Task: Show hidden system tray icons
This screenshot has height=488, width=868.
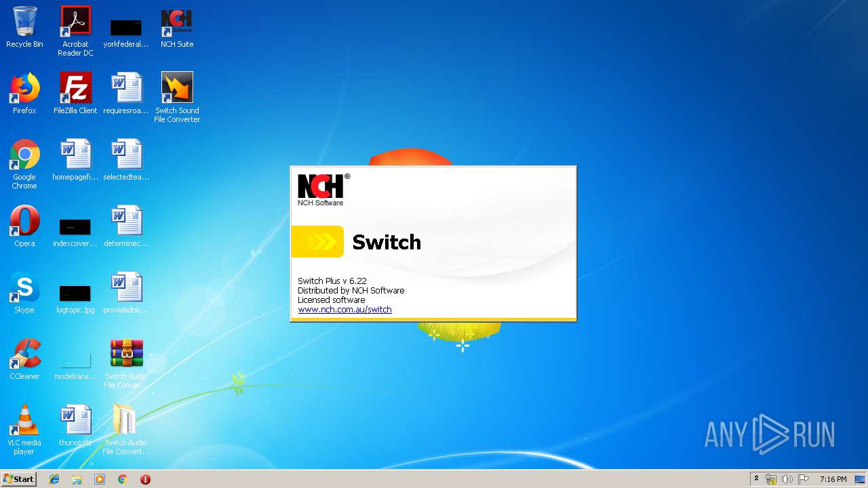Action: 757,479
